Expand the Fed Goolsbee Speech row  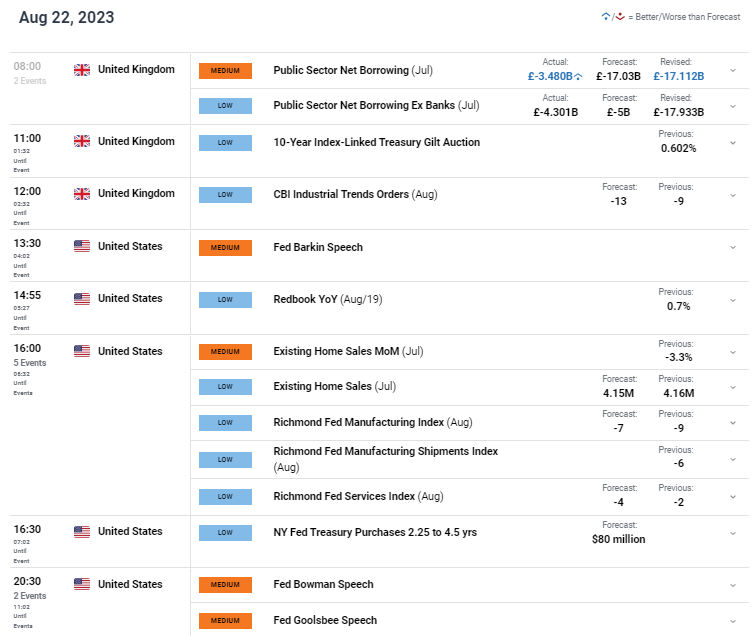click(733, 621)
